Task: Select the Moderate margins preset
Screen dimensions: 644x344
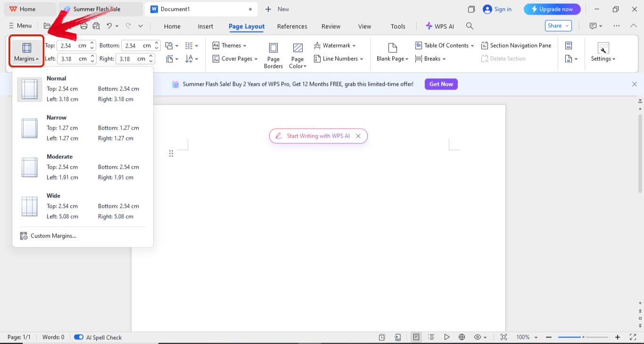Action: click(x=83, y=167)
